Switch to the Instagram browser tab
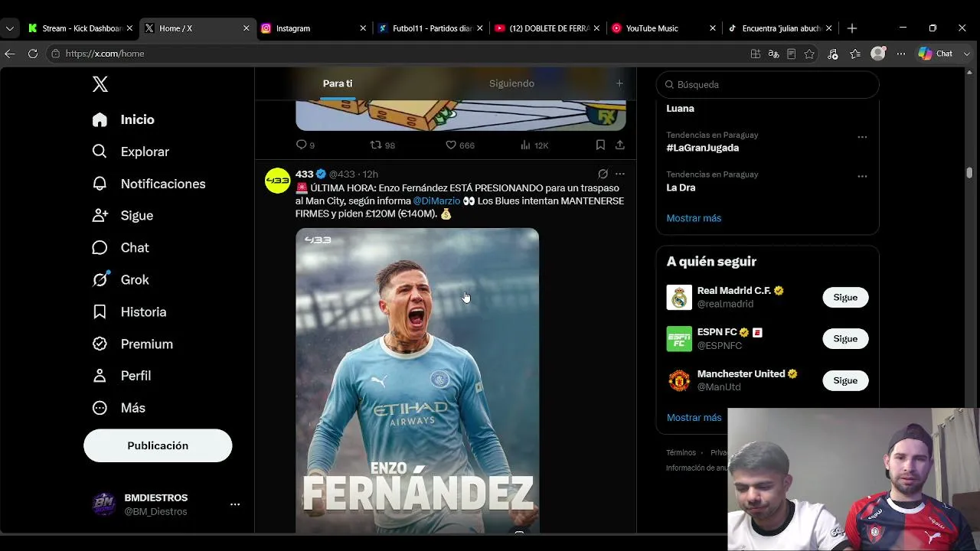980x551 pixels. click(314, 28)
